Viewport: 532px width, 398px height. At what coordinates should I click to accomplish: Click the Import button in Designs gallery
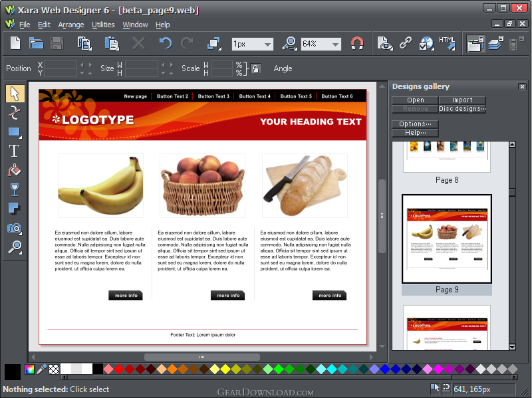pos(462,100)
